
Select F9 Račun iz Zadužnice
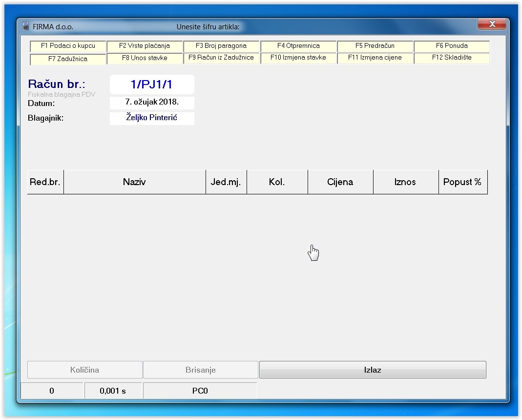click(x=221, y=58)
